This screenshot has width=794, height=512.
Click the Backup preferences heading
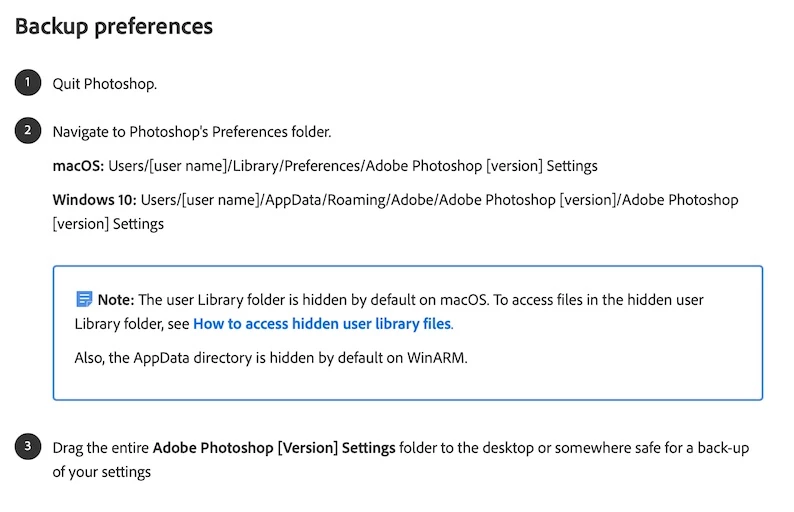click(x=114, y=26)
